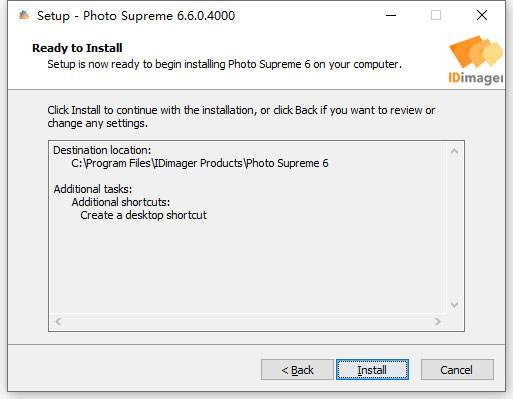Click the vertical scrollbar track in summary
The image size is (513, 399).
click(x=454, y=228)
